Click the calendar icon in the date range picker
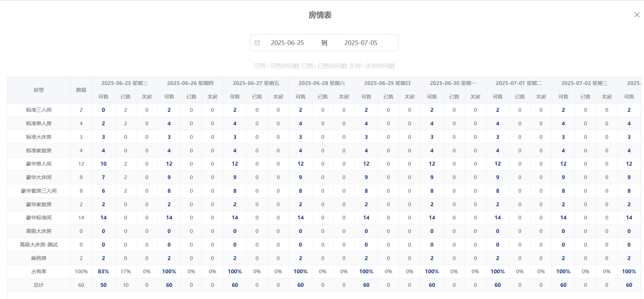The height and width of the screenshot is (299, 644). point(257,43)
